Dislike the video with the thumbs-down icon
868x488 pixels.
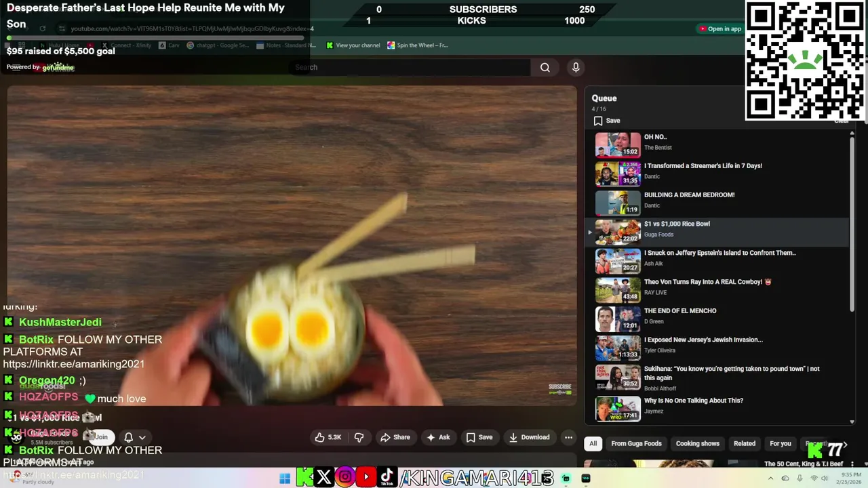tap(359, 437)
